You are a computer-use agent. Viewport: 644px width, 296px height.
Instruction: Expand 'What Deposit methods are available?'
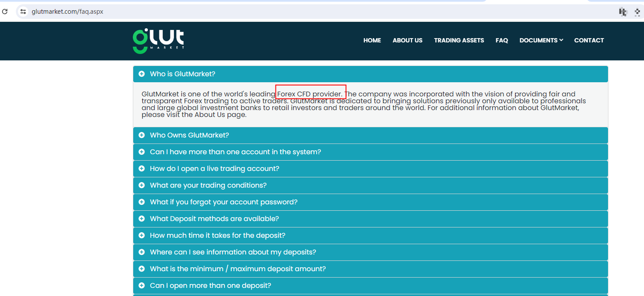(371, 219)
